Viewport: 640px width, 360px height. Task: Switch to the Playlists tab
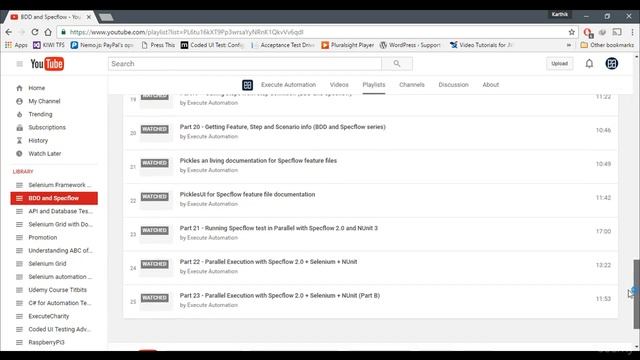(374, 85)
